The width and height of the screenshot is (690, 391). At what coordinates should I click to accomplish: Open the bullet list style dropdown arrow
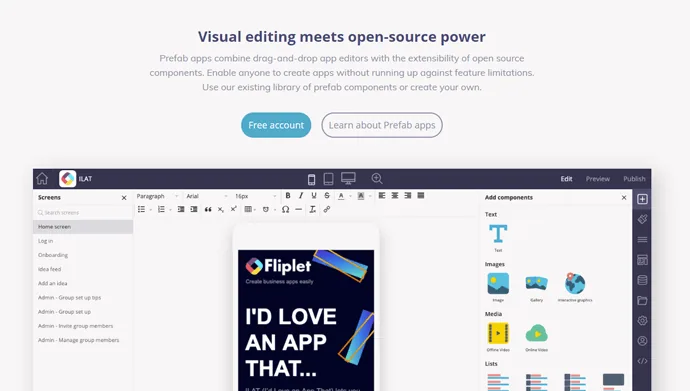(x=150, y=210)
